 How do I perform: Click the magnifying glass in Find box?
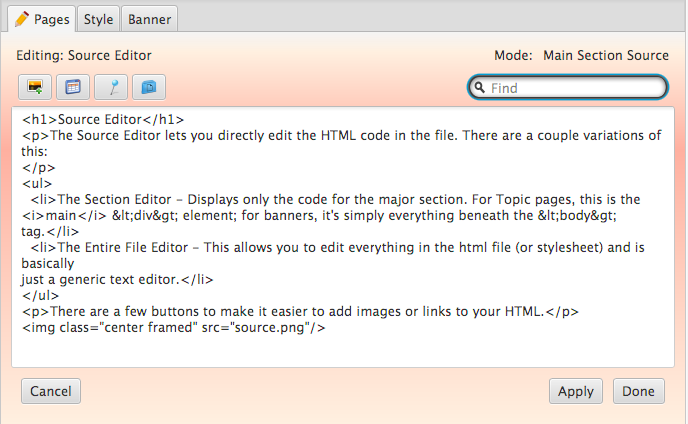point(480,88)
